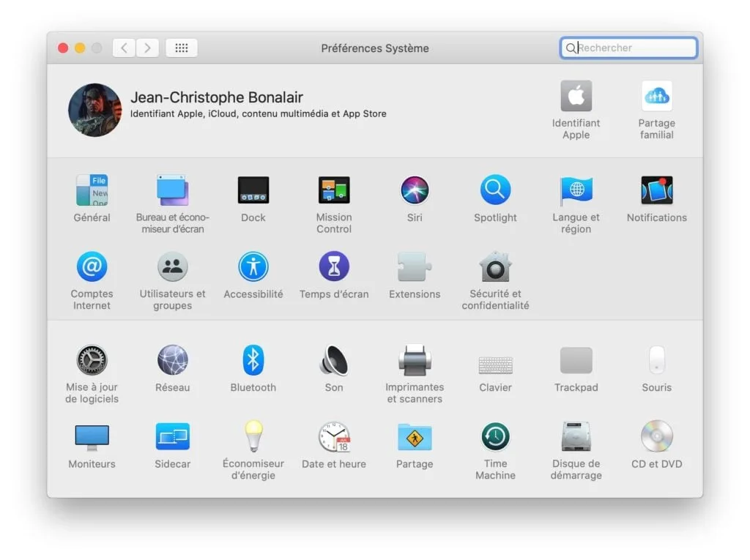Viewport: 750px width, 560px height.
Task: Open Bluetooth settings
Action: coord(253,360)
